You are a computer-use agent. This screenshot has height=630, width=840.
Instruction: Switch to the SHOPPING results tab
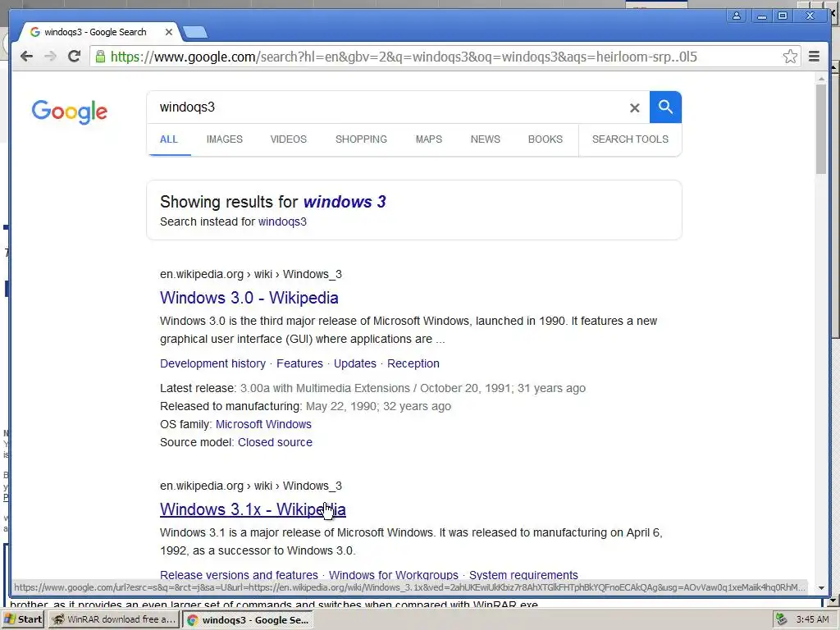(x=361, y=139)
